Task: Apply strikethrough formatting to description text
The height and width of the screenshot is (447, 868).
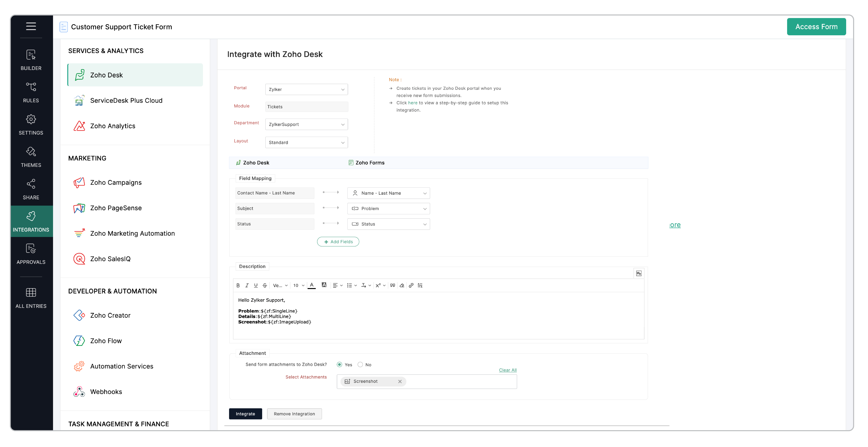Action: coord(265,285)
